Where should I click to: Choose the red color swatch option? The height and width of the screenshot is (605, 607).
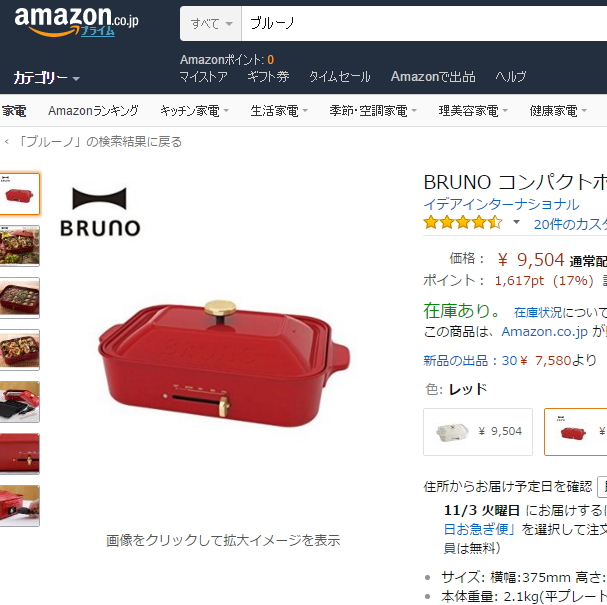(x=576, y=432)
